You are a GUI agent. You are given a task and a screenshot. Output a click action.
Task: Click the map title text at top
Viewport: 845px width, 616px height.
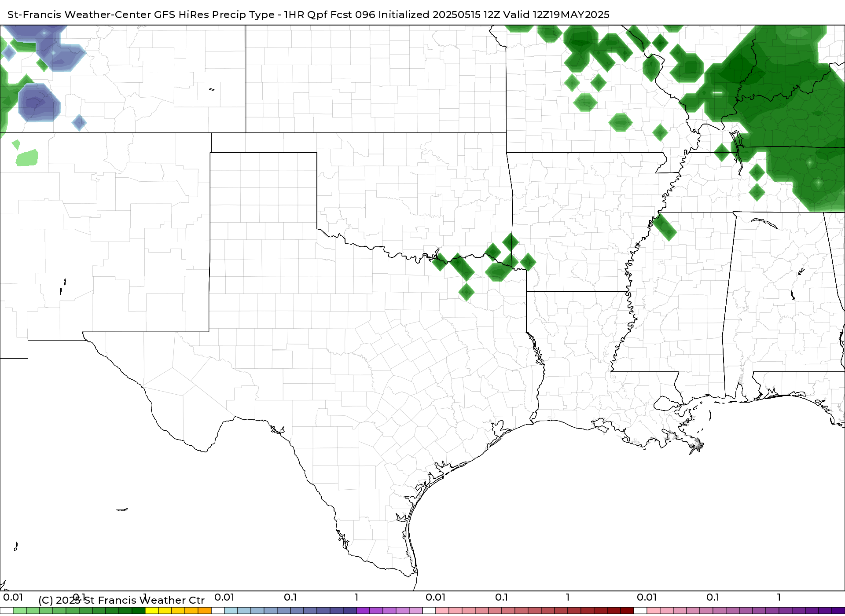(x=308, y=15)
